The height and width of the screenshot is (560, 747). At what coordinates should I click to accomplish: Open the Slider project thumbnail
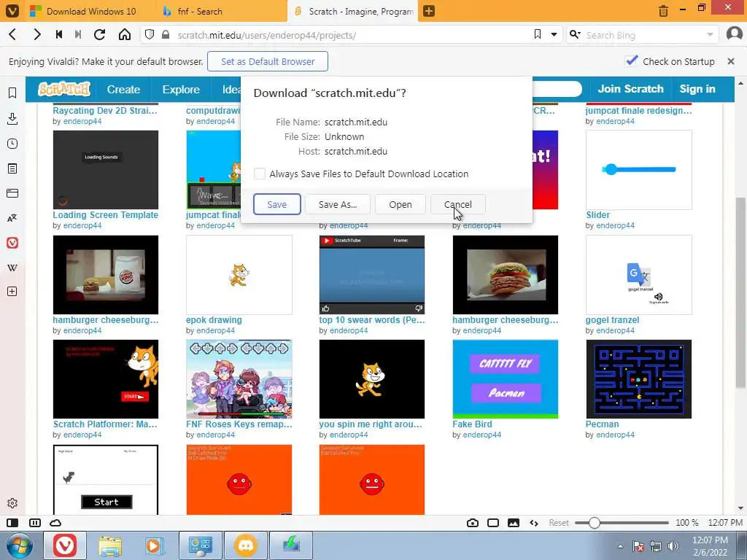[x=639, y=170]
